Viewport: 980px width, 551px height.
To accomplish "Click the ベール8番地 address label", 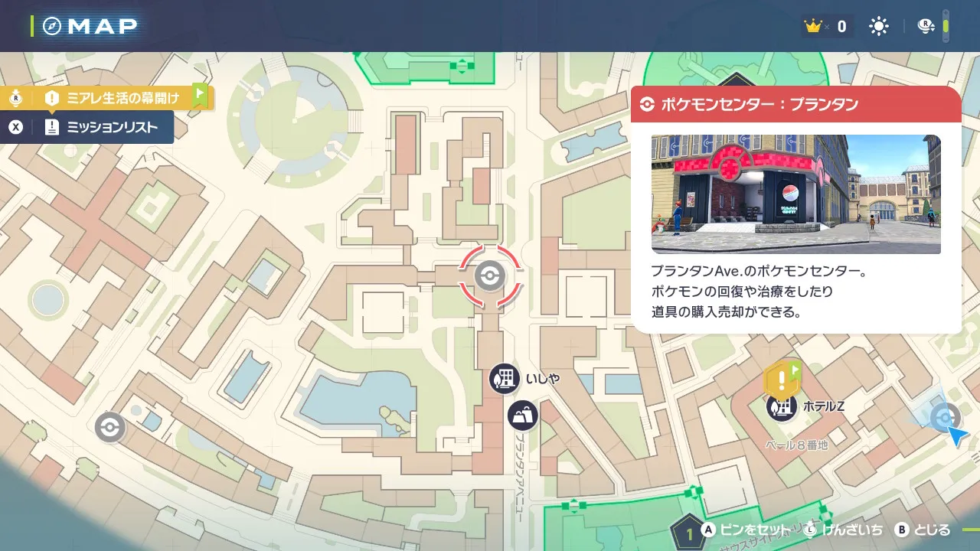I will click(x=796, y=444).
